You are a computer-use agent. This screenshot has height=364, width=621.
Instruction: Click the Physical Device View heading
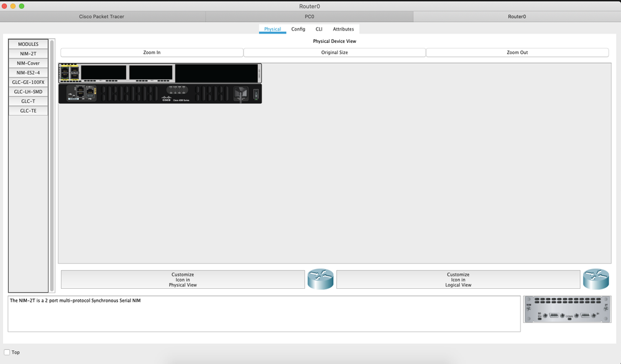[x=334, y=41]
